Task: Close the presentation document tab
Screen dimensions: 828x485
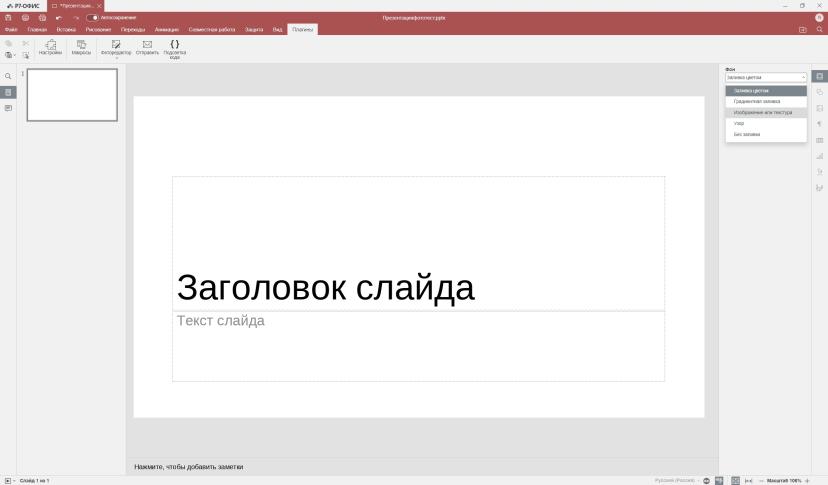Action: point(99,6)
